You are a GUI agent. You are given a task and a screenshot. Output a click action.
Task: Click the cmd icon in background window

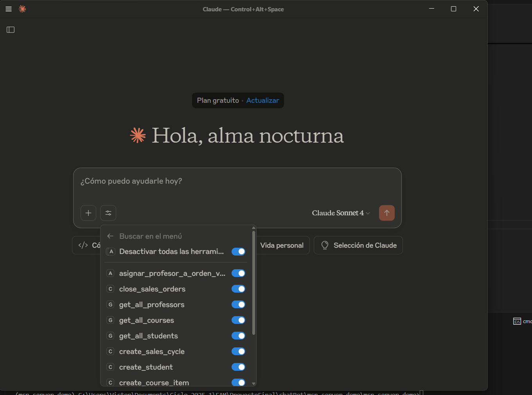click(x=517, y=321)
